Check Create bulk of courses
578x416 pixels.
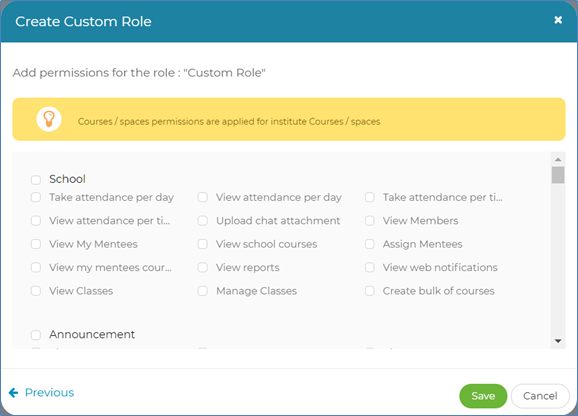tap(370, 291)
